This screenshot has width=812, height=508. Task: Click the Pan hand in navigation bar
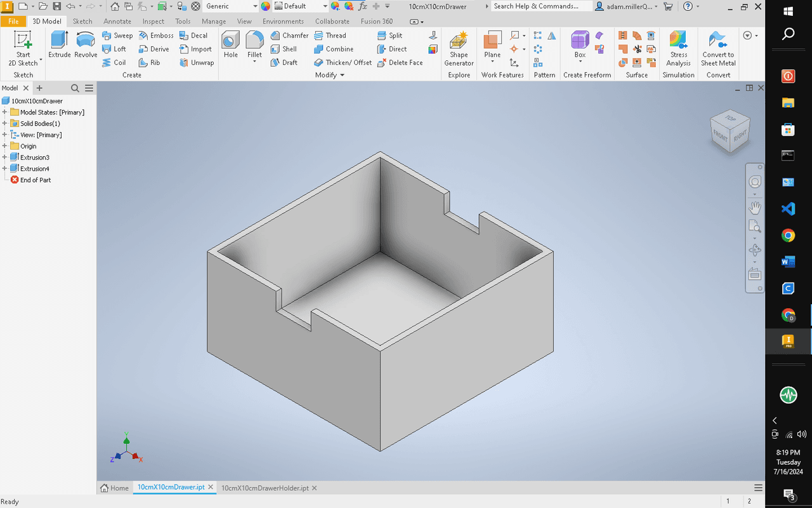(x=755, y=208)
